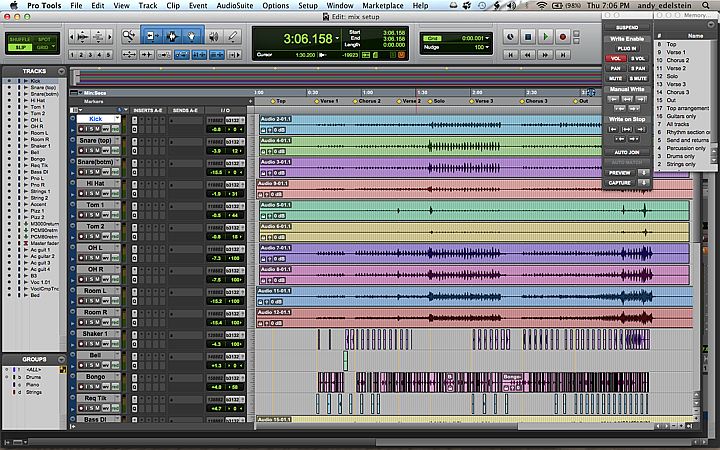Select the Selector waveform tool
Image resolution: width=720 pixels, height=450 pixels.
coord(172,36)
